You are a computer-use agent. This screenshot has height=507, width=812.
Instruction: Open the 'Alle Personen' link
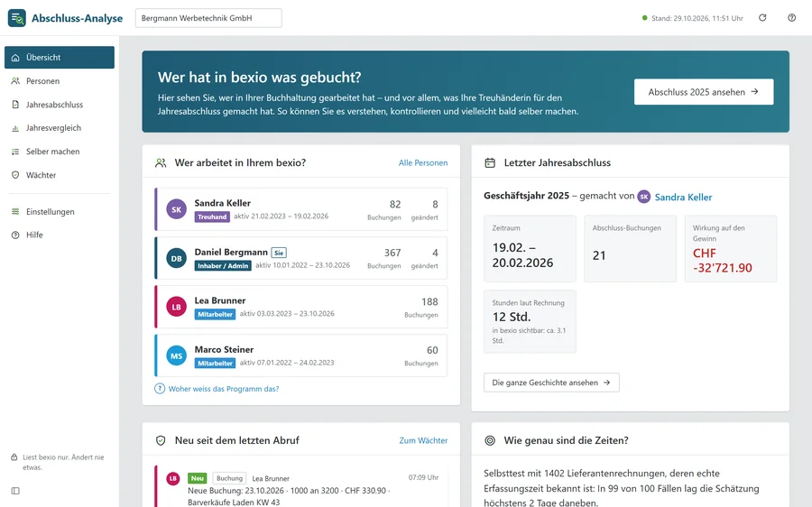pos(423,162)
